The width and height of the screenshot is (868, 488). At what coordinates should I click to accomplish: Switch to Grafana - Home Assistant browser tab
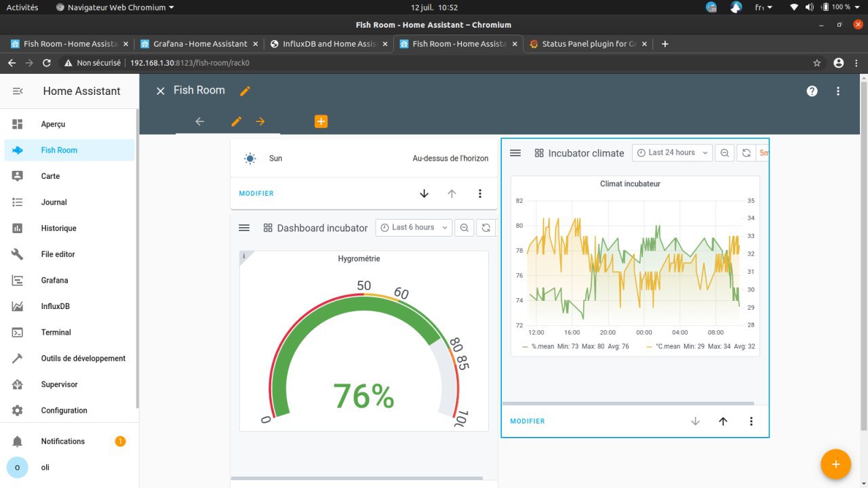[199, 44]
